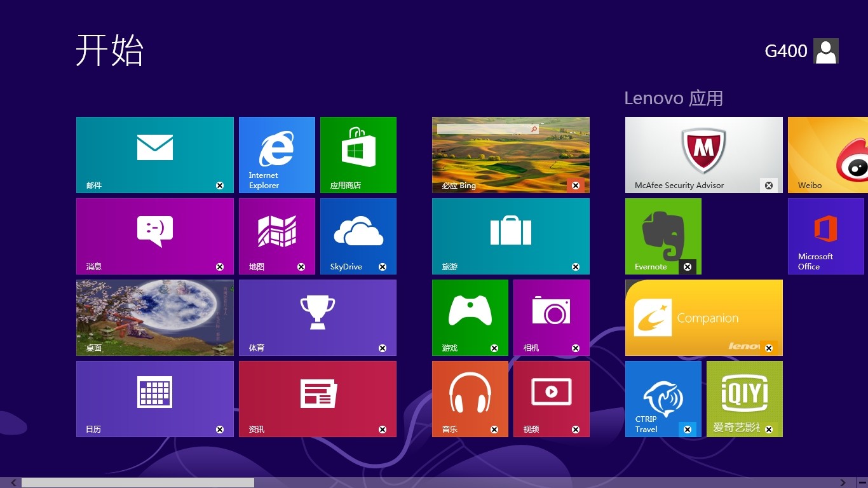The image size is (868, 488).
Task: Open the Camera (相机) tile
Action: [552, 318]
